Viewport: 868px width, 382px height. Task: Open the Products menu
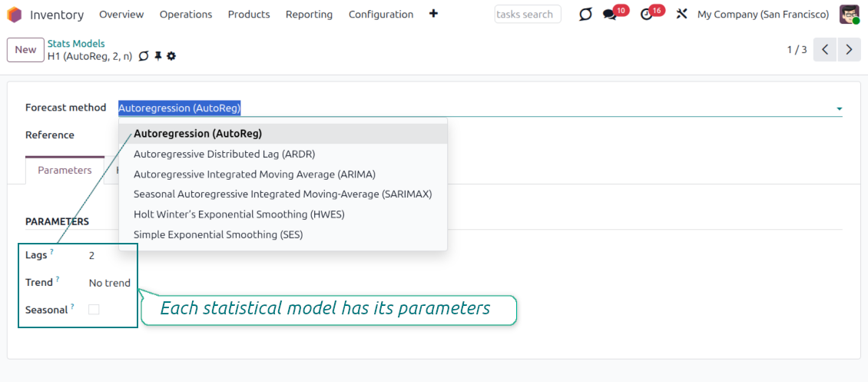click(x=249, y=15)
